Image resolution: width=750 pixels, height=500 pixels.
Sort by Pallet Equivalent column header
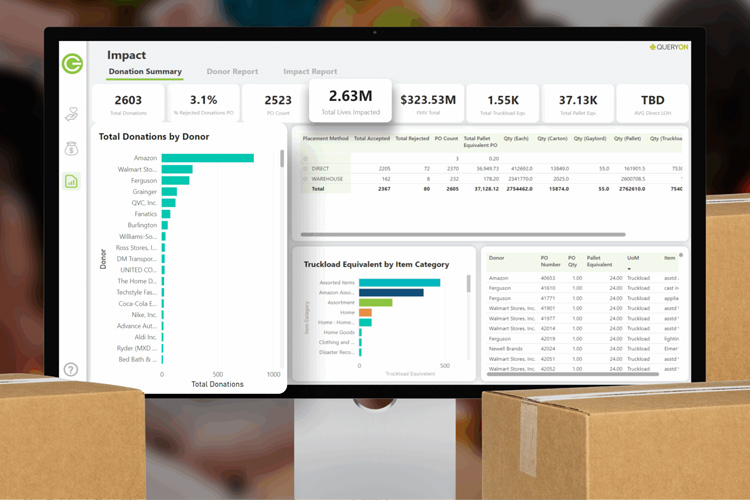tap(599, 261)
